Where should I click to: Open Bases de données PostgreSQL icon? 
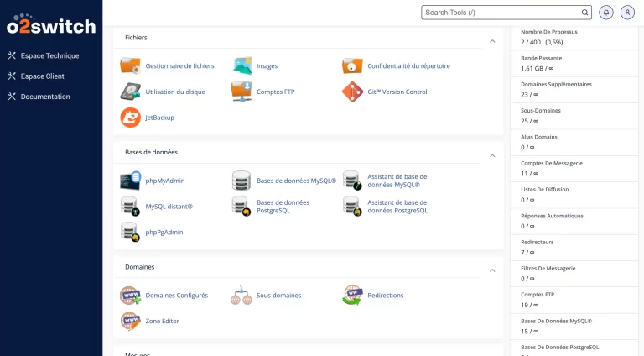pyautogui.click(x=241, y=207)
